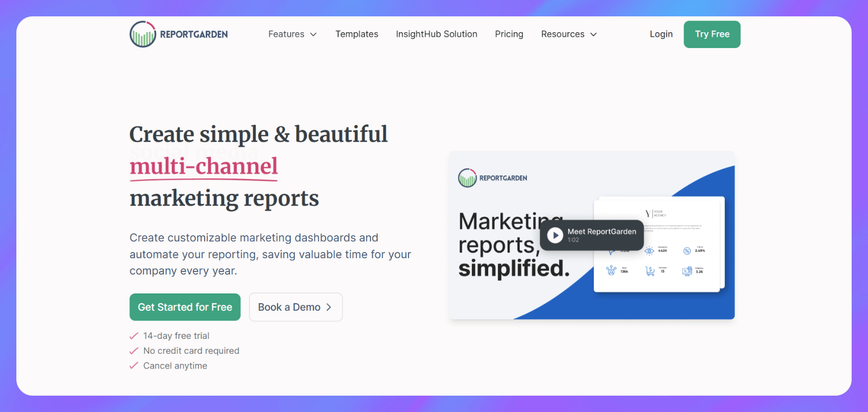Expand the Resources dropdown chevron
This screenshot has width=868, height=412.
click(x=593, y=34)
